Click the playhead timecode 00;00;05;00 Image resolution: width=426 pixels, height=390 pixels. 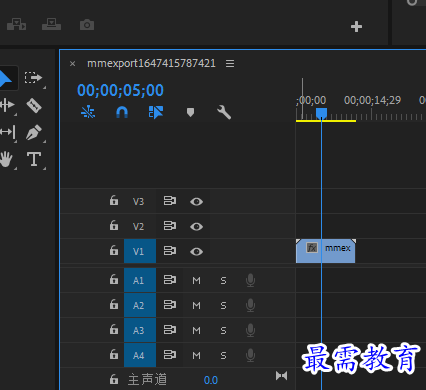tap(120, 90)
